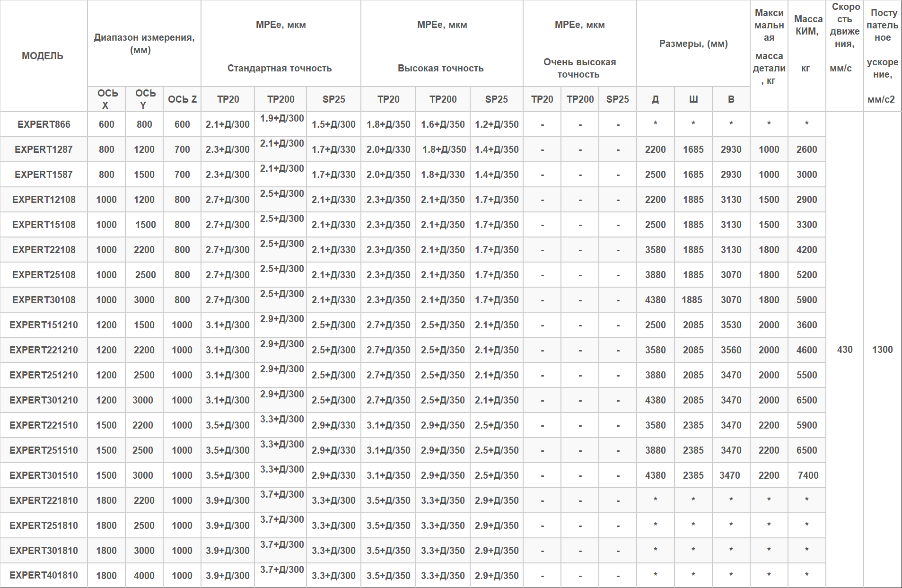The image size is (902, 588).
Task: Select the Масса КИМ, кг header
Action: 807,44
